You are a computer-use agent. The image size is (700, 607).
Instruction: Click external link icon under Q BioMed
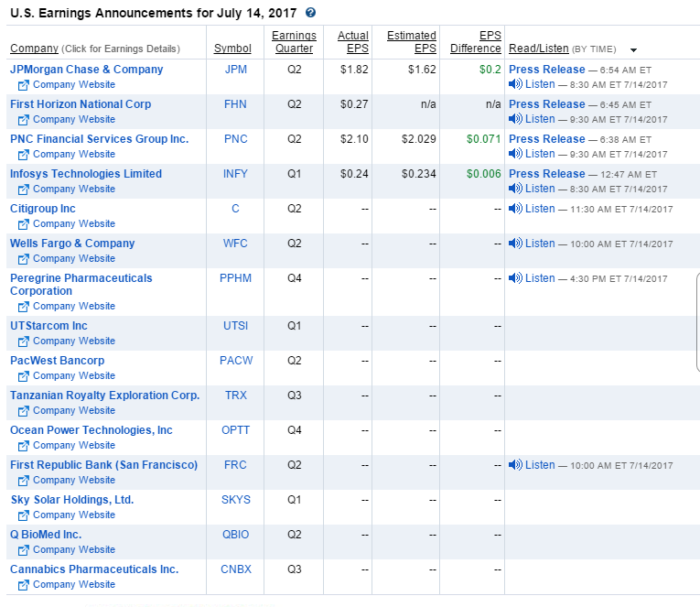pyautogui.click(x=23, y=550)
